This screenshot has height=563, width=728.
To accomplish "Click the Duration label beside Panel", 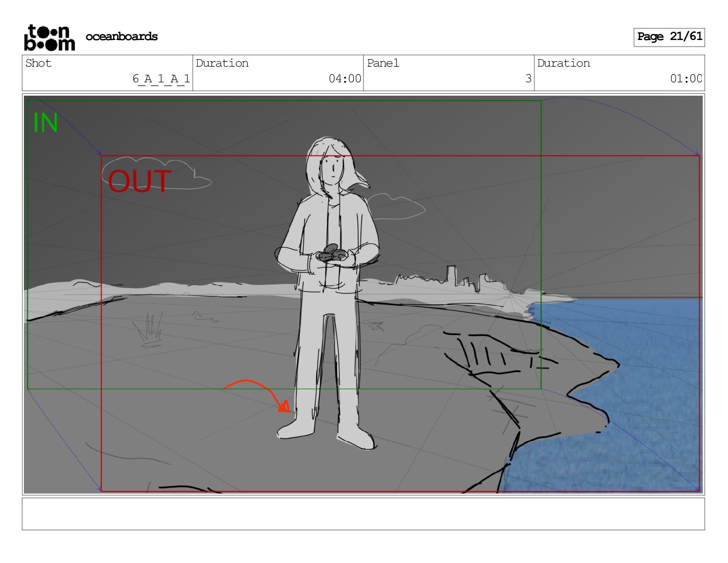I will coord(564,63).
